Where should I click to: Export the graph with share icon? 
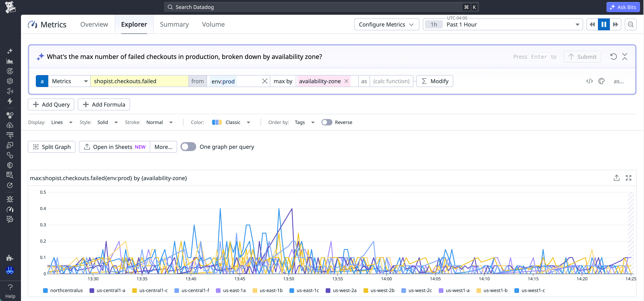617,178
